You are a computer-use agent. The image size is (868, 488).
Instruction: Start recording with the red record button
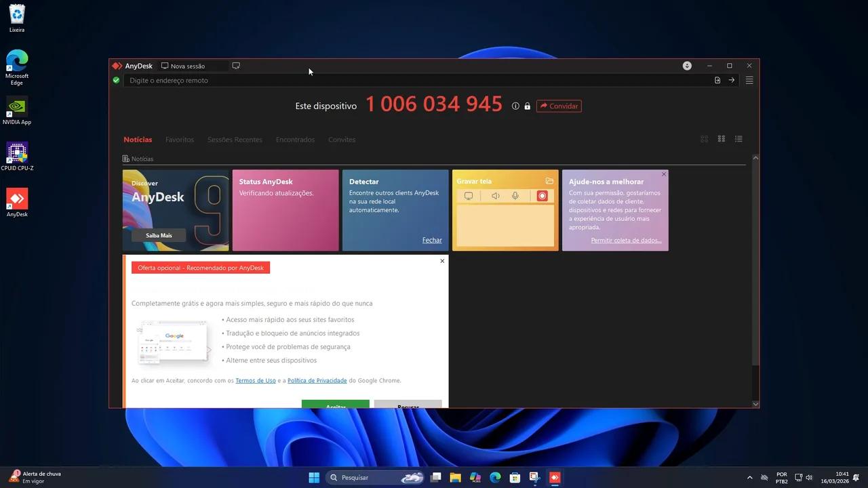(x=542, y=196)
